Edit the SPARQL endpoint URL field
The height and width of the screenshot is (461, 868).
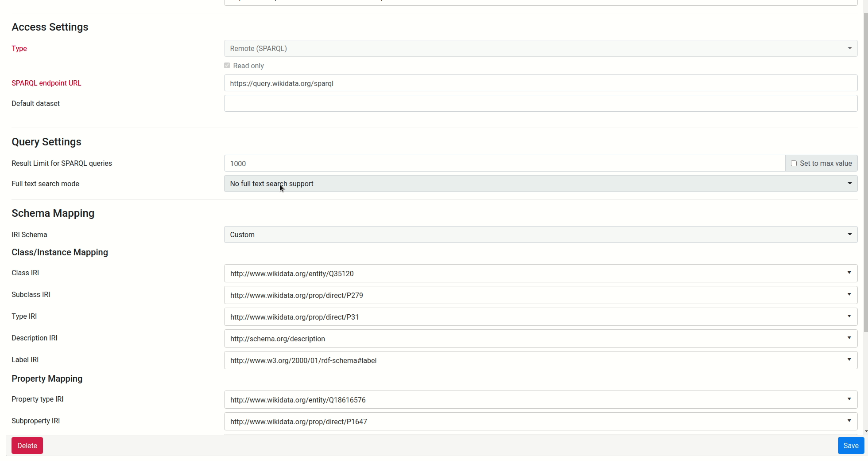443,83
